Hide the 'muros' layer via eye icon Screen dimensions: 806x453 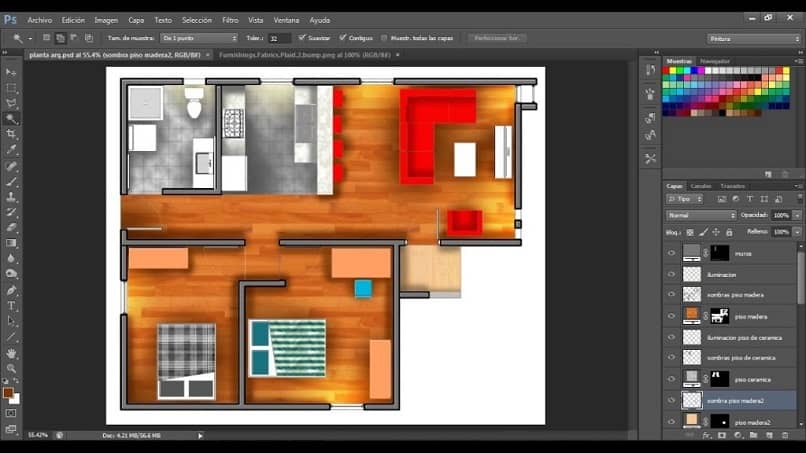tap(672, 254)
